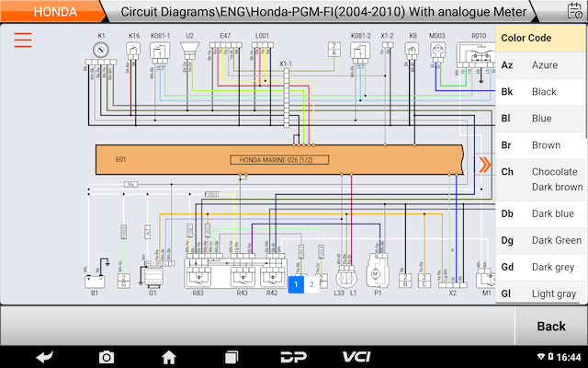
Task: Select the P1 pump motor symbol
Action: 377,272
